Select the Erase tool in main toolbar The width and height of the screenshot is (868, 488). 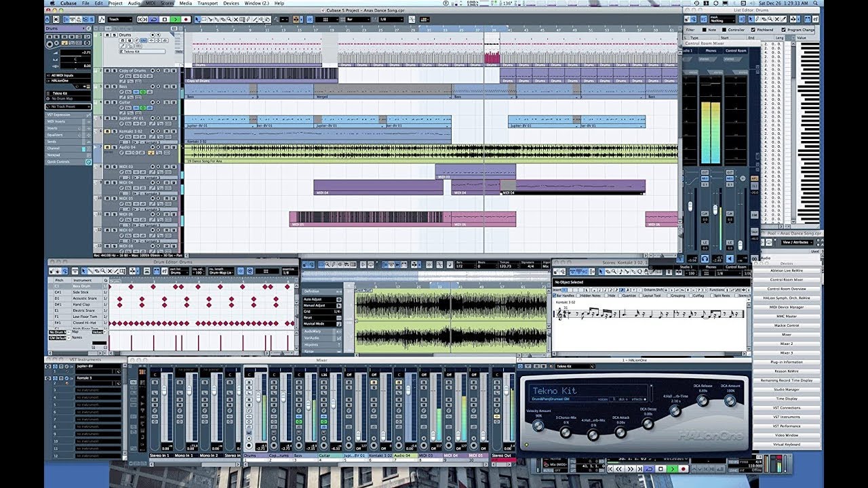(x=223, y=20)
